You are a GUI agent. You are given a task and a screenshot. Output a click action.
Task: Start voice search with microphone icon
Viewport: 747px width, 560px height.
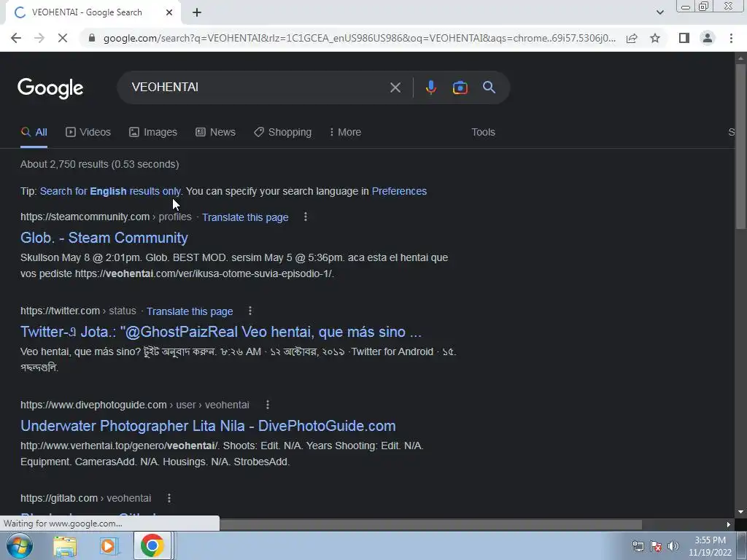[x=430, y=87]
